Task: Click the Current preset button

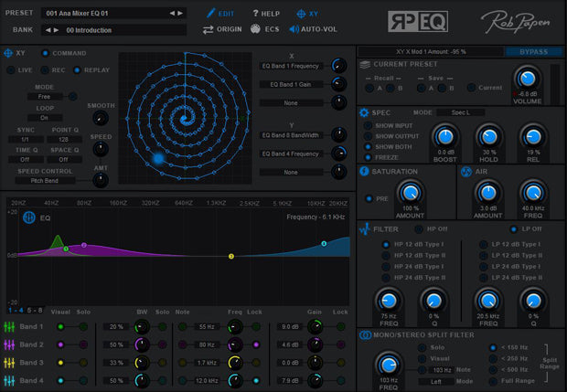Action: tap(471, 88)
